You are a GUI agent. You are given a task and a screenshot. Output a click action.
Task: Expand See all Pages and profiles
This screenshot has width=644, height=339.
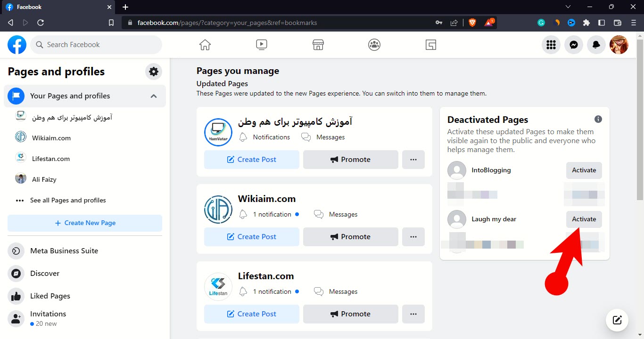[x=68, y=200]
